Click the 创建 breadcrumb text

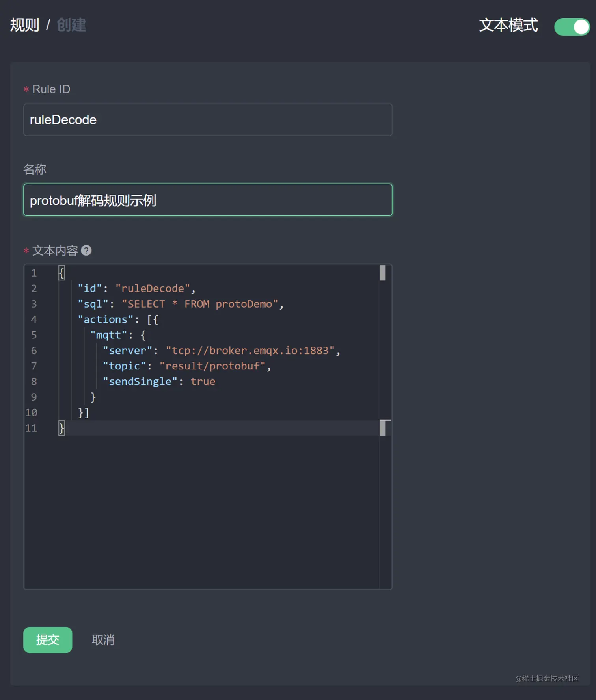click(x=71, y=25)
